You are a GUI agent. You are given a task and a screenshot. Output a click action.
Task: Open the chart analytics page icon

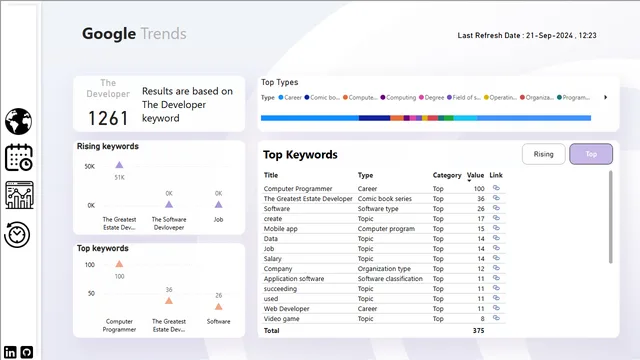click(19, 195)
